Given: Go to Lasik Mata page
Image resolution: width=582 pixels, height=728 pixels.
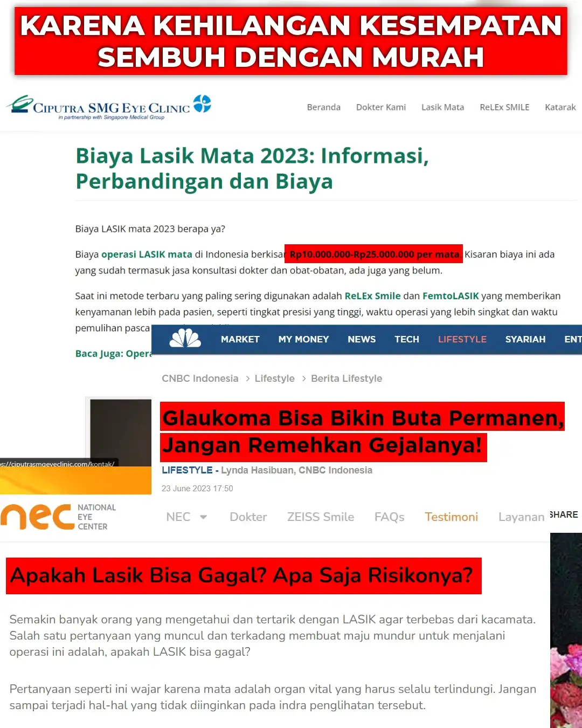Looking at the screenshot, I should click(442, 107).
